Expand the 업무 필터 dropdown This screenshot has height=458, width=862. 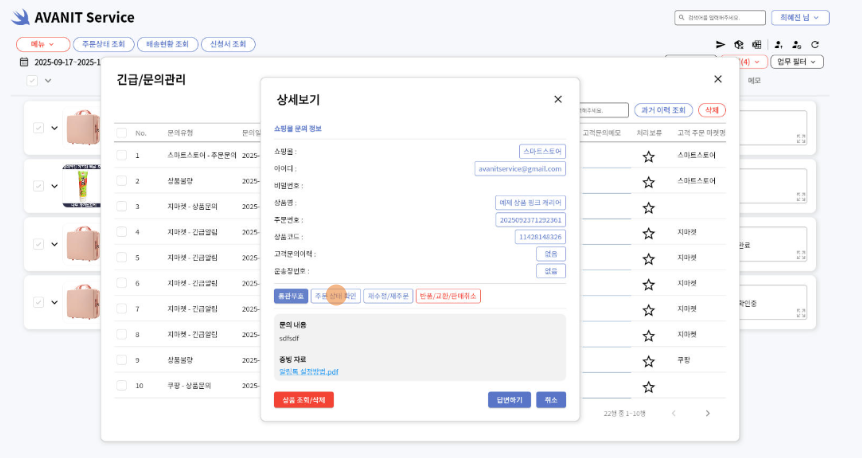(x=796, y=62)
